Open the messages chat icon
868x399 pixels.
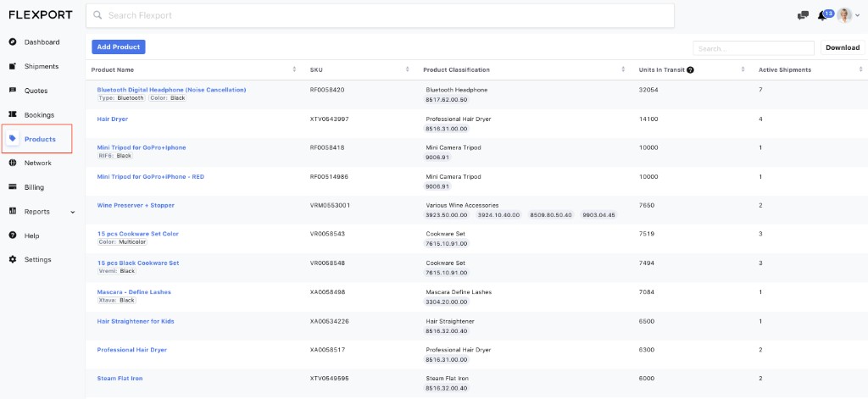point(803,15)
